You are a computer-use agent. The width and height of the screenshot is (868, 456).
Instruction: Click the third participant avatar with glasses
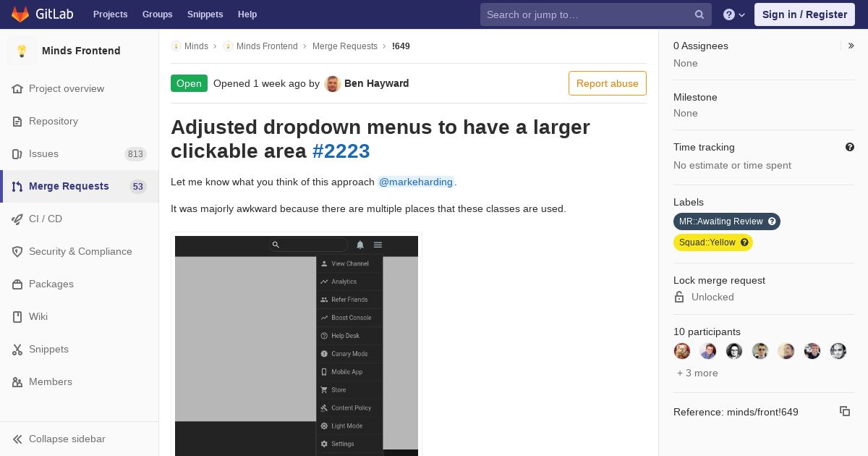click(x=734, y=351)
